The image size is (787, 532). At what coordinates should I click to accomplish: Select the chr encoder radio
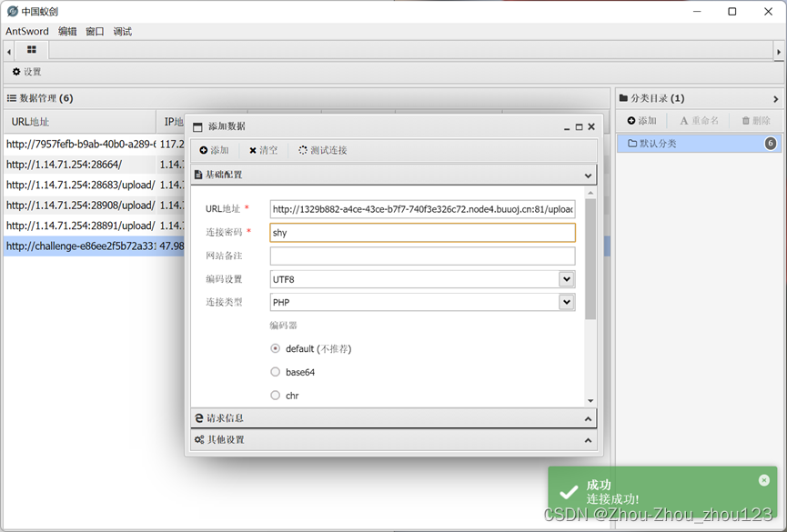coord(275,396)
